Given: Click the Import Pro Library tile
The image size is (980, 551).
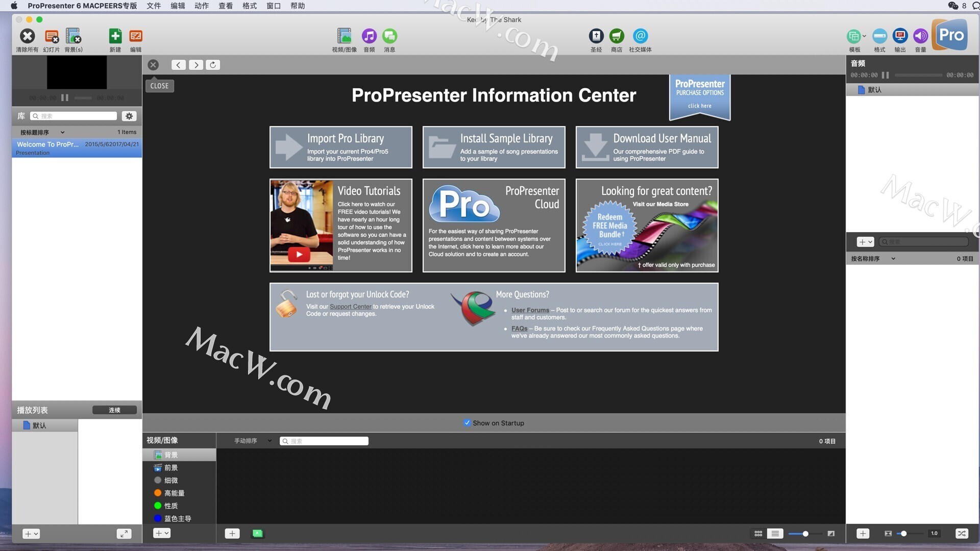Looking at the screenshot, I should (x=340, y=147).
